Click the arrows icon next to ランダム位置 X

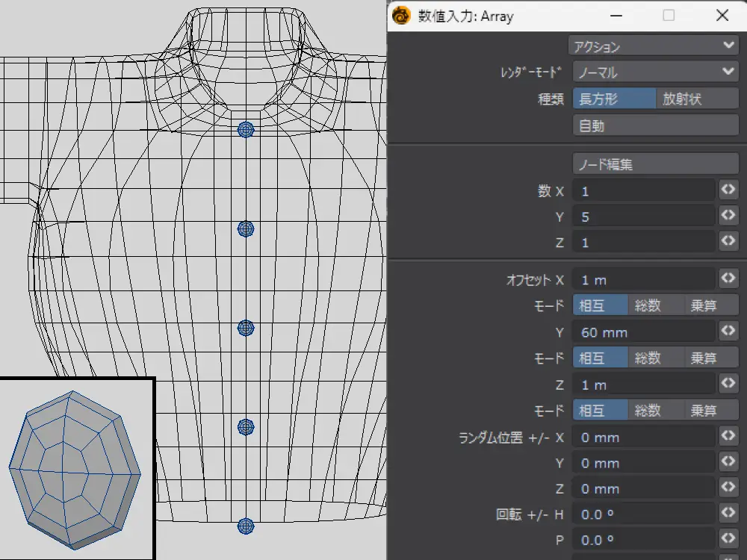pos(728,436)
